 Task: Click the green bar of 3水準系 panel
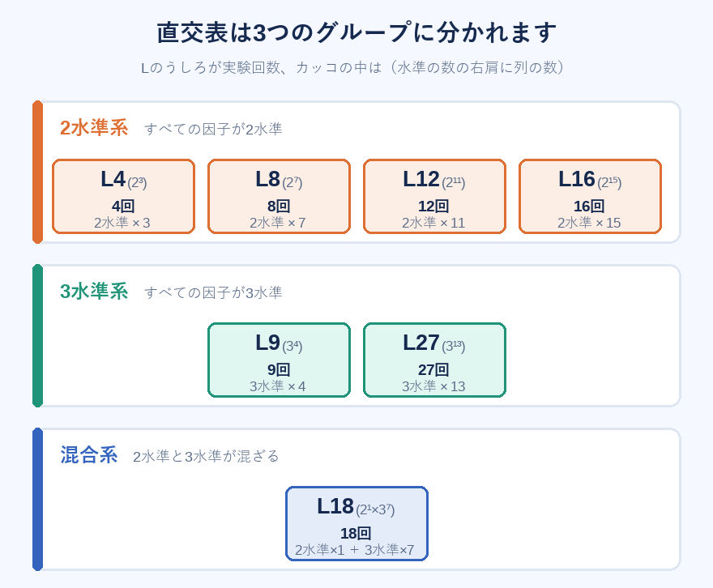(x=38, y=335)
